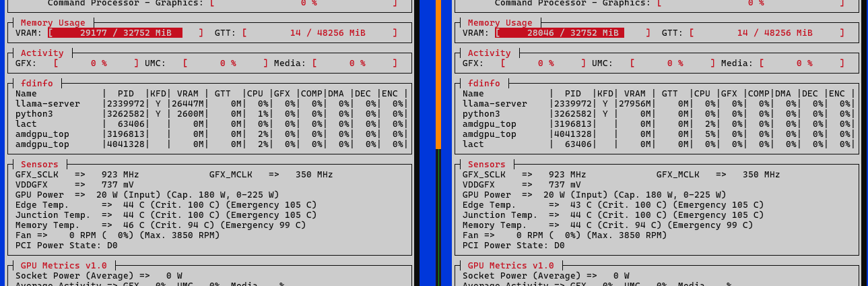Select the Memory Temp. 46 C line
Image resolution: width=868 pixels, height=286 pixels.
coord(160,225)
